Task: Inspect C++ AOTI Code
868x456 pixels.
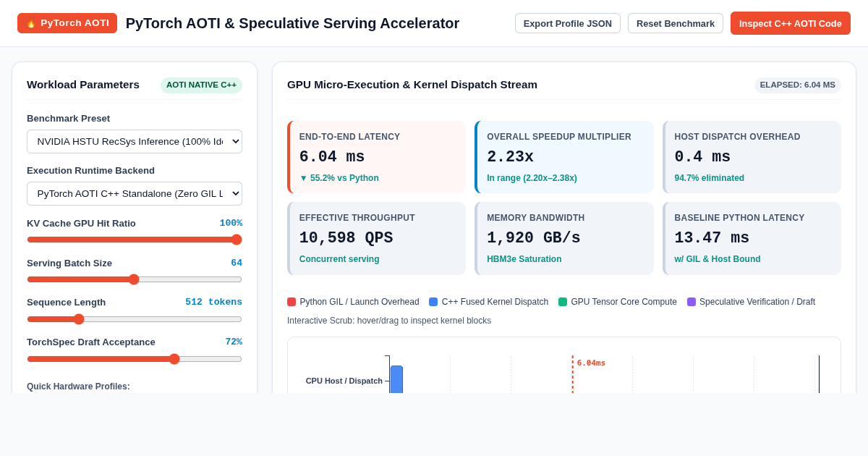Action: tap(791, 23)
